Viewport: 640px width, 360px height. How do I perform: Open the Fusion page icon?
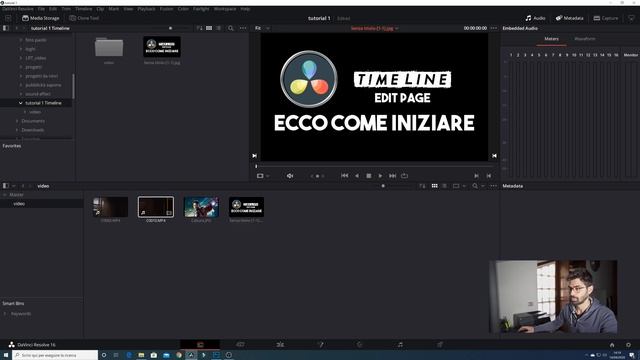pyautogui.click(x=320, y=344)
